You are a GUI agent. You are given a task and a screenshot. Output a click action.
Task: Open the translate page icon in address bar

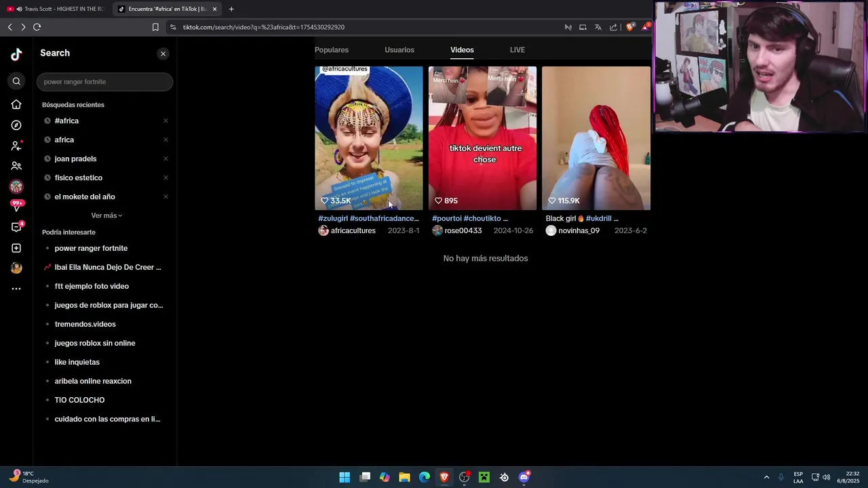coord(597,27)
